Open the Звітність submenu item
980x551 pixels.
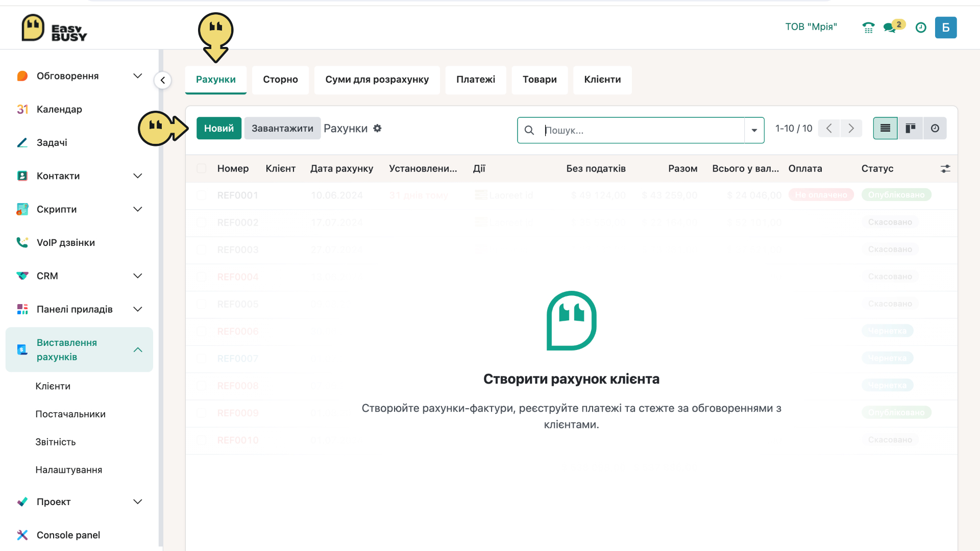(56, 442)
